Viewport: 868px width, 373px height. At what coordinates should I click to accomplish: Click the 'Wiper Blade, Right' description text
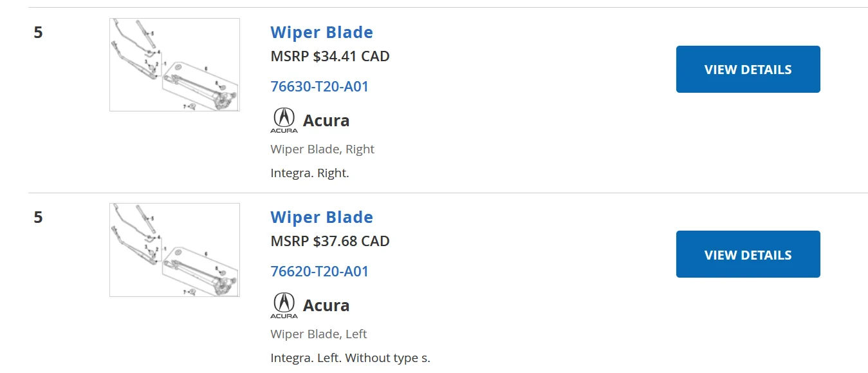pyautogui.click(x=322, y=149)
